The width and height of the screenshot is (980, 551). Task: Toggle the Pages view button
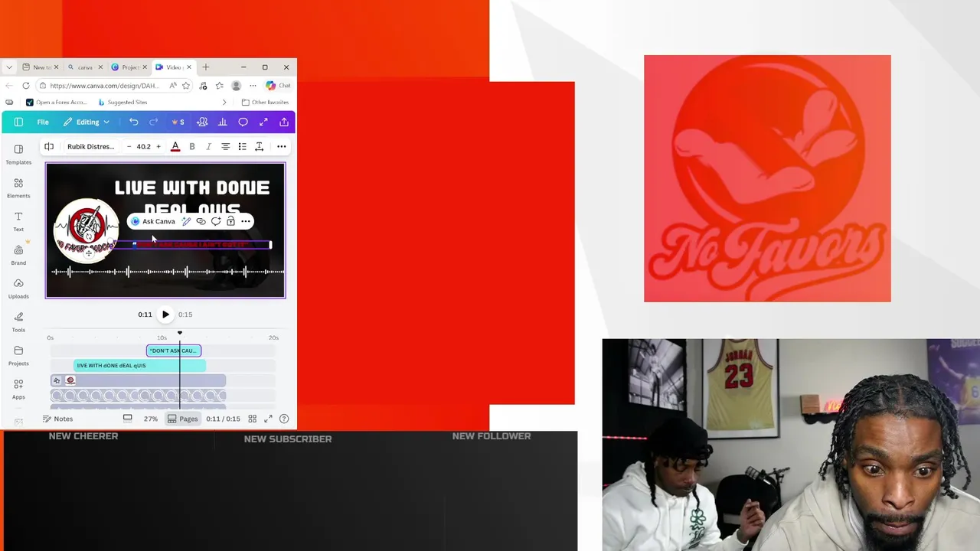pyautogui.click(x=183, y=419)
